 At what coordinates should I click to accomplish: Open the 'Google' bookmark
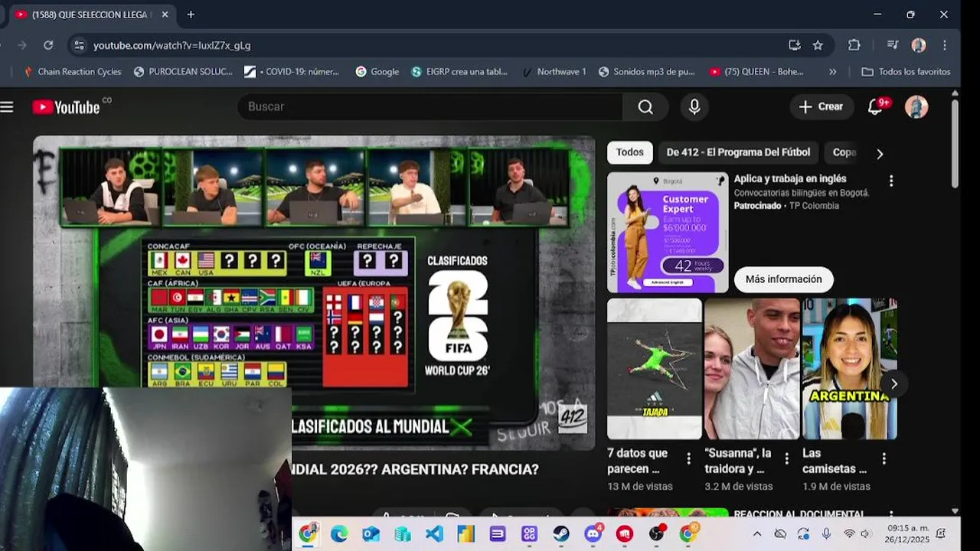click(x=377, y=72)
